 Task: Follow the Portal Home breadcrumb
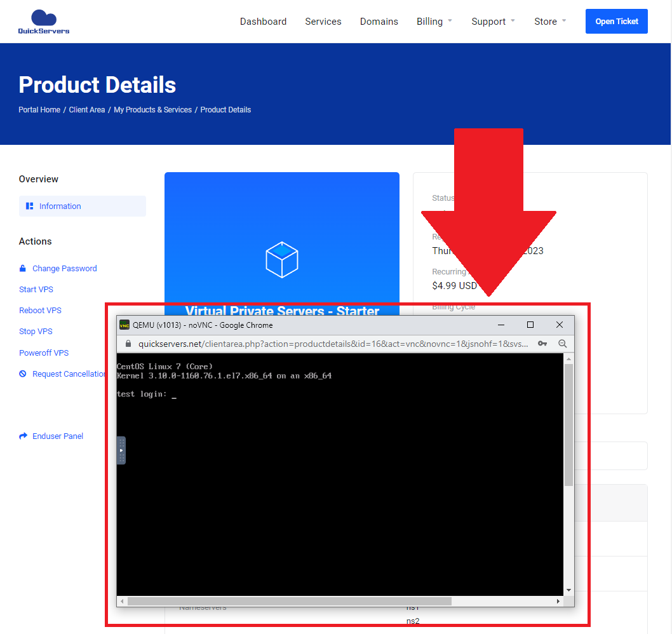[x=39, y=110]
